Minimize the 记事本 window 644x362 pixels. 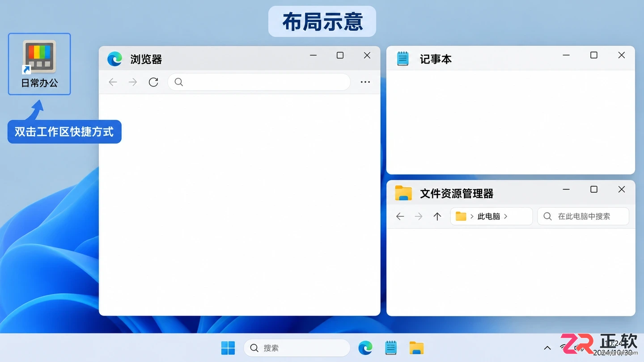point(566,55)
